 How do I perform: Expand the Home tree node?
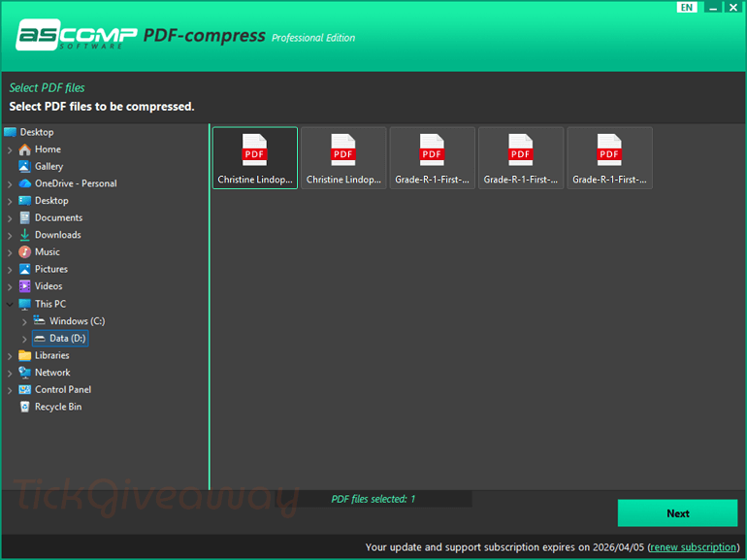(x=10, y=150)
